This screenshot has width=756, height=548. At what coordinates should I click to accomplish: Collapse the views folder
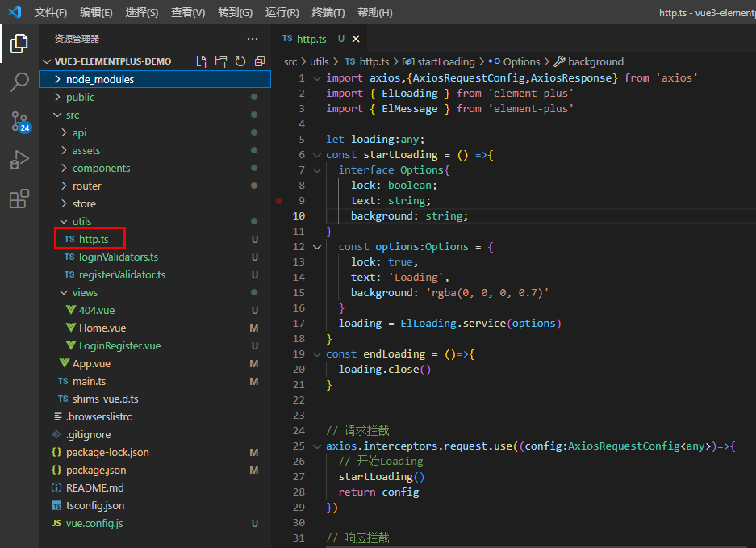(64, 292)
